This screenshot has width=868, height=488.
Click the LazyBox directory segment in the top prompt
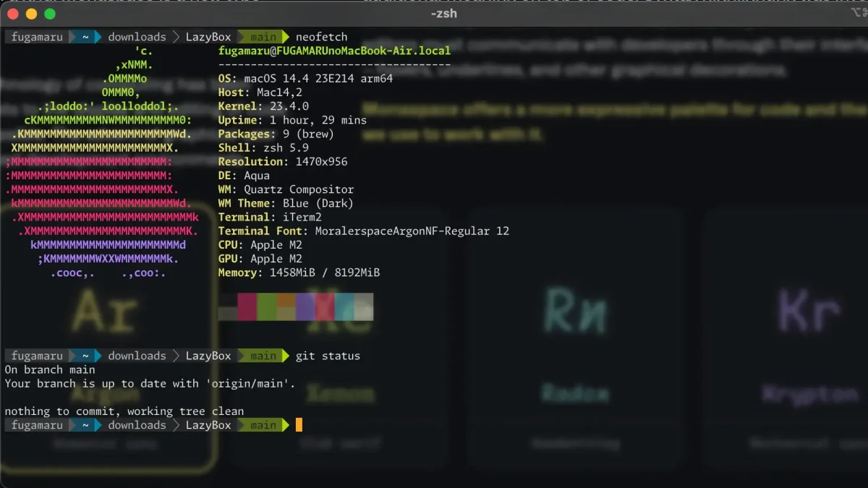(208, 36)
